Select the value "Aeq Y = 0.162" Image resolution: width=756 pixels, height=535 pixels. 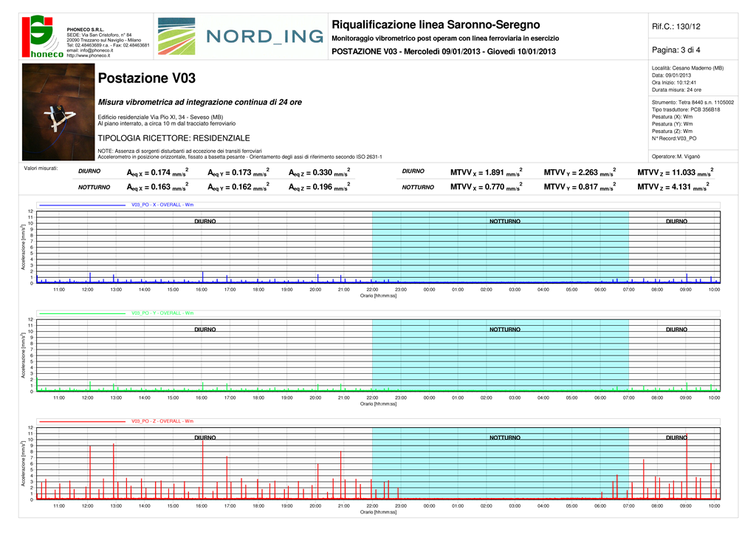(x=238, y=187)
